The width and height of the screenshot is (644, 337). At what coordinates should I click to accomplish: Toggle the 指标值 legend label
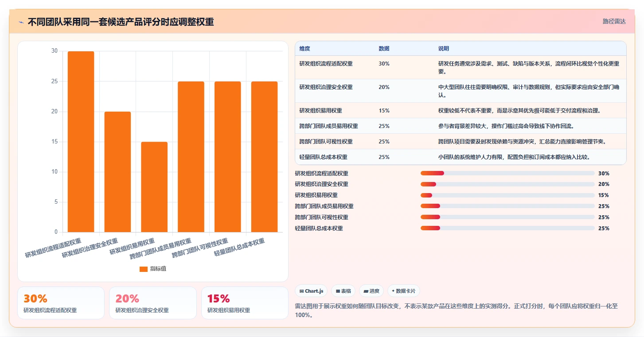click(x=158, y=269)
